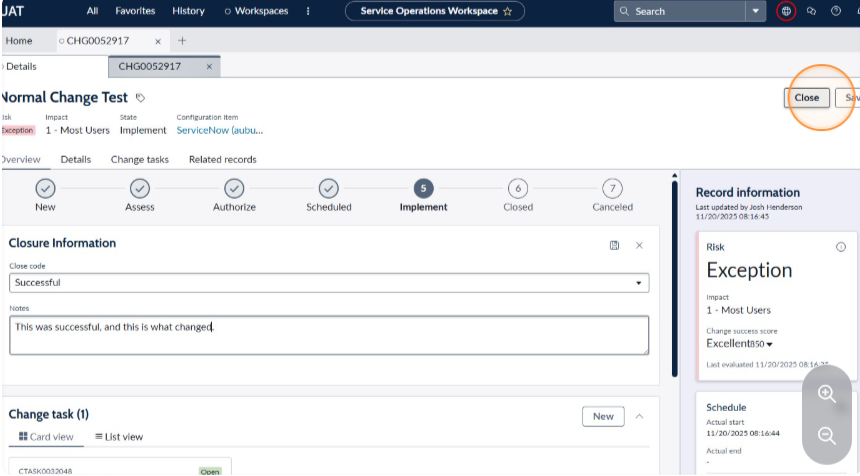This screenshot has width=860, height=476.
Task: Save Closure Information using the disk icon
Action: point(614,245)
